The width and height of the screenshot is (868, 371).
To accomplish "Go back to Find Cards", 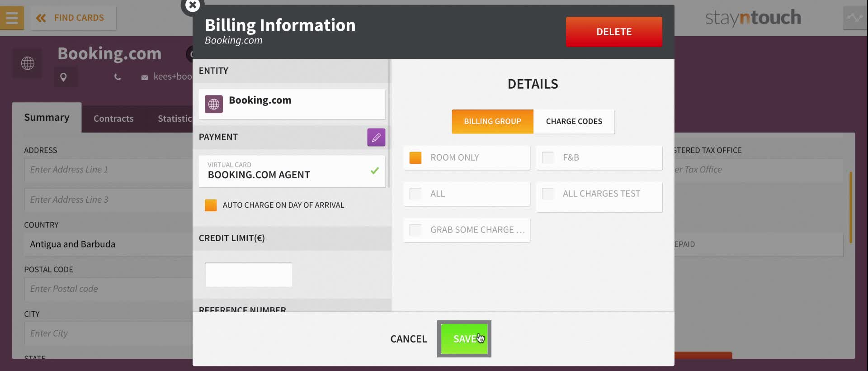I will 73,18.
